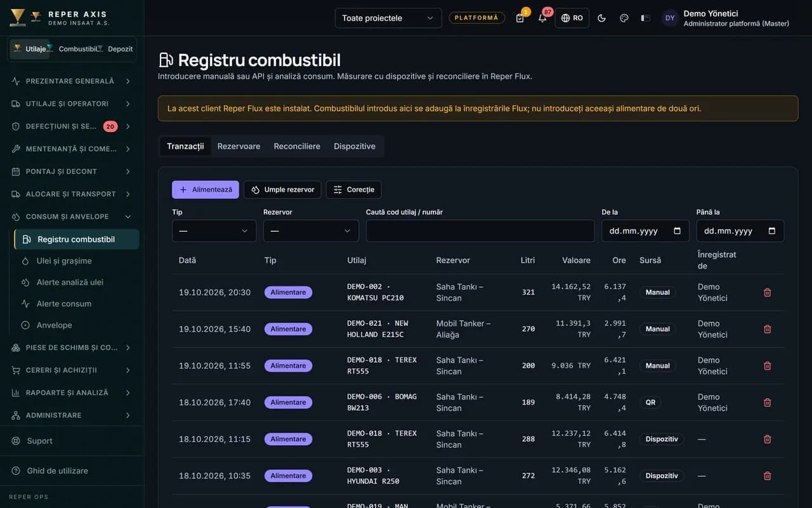
Task: Open the RO language selector
Action: 572,18
